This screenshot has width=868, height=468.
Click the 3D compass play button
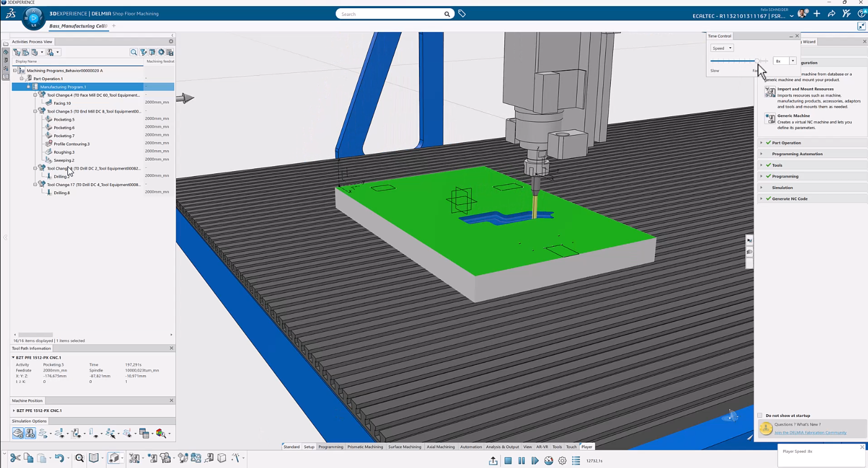(x=33, y=18)
